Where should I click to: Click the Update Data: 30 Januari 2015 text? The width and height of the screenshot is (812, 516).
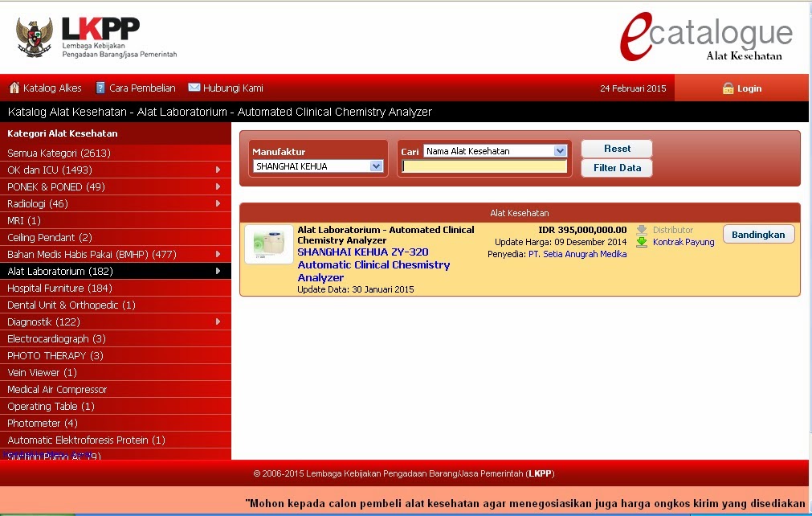356,289
